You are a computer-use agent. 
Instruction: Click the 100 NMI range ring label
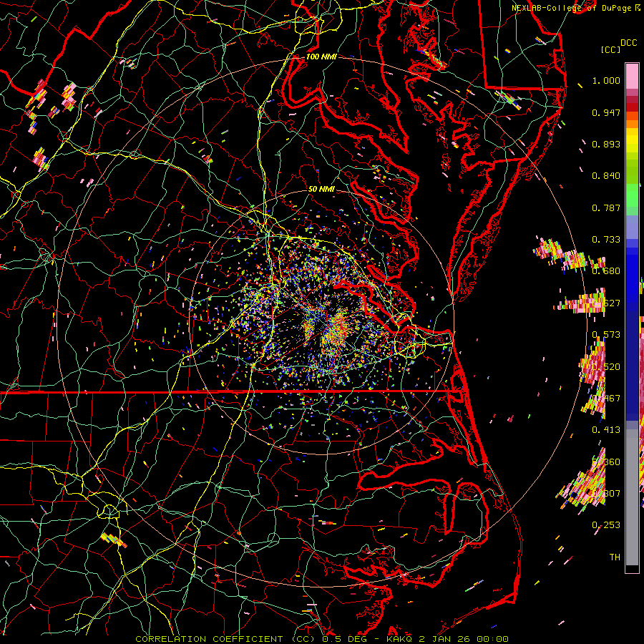tap(321, 57)
